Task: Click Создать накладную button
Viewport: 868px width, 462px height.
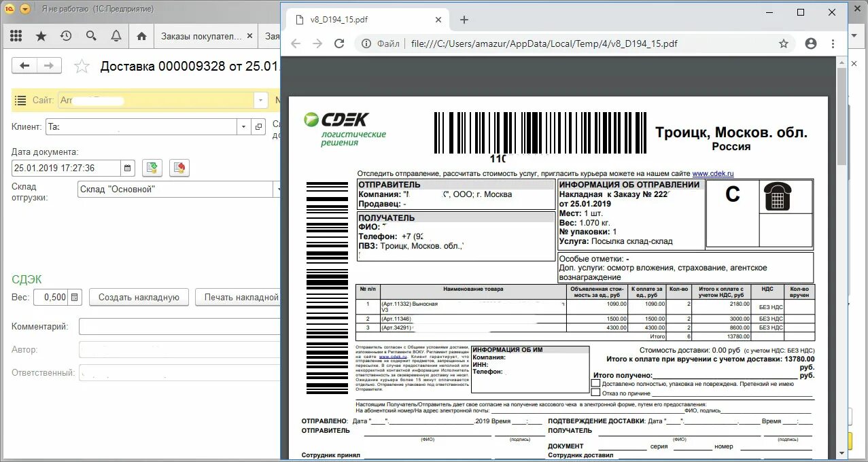Action: click(139, 297)
